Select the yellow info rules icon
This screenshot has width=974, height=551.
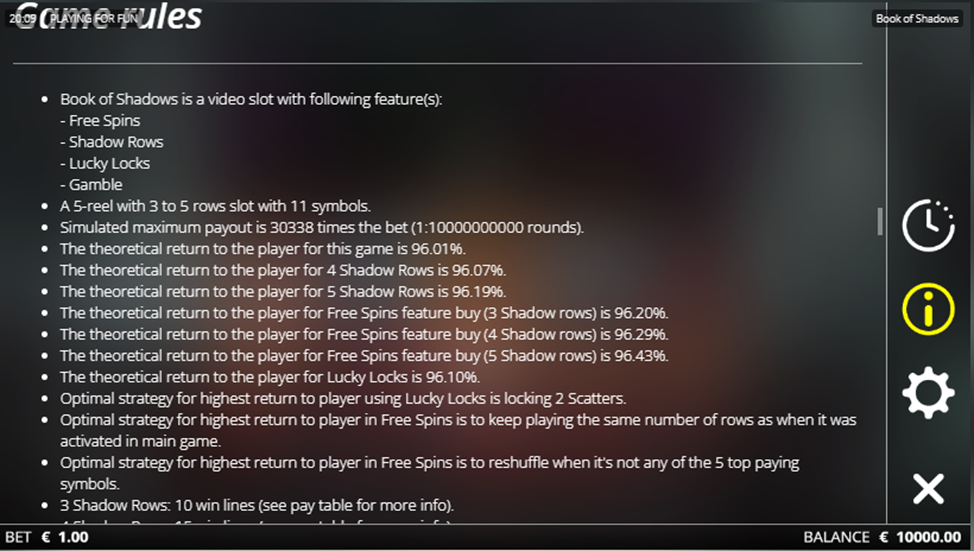tap(928, 309)
